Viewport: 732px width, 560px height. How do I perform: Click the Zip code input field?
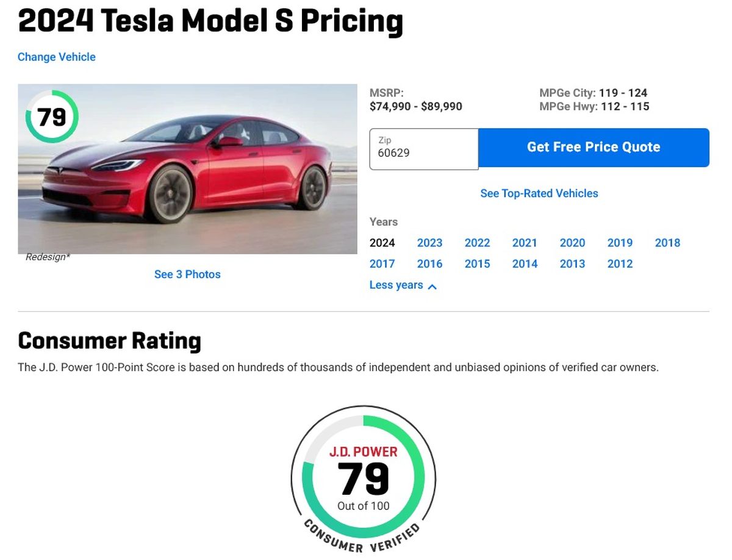[x=423, y=148]
